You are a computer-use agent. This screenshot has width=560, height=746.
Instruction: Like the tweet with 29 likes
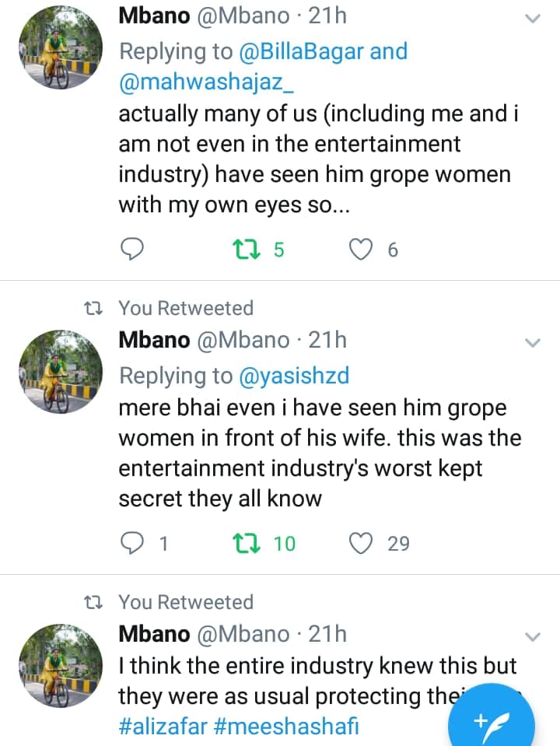360,543
